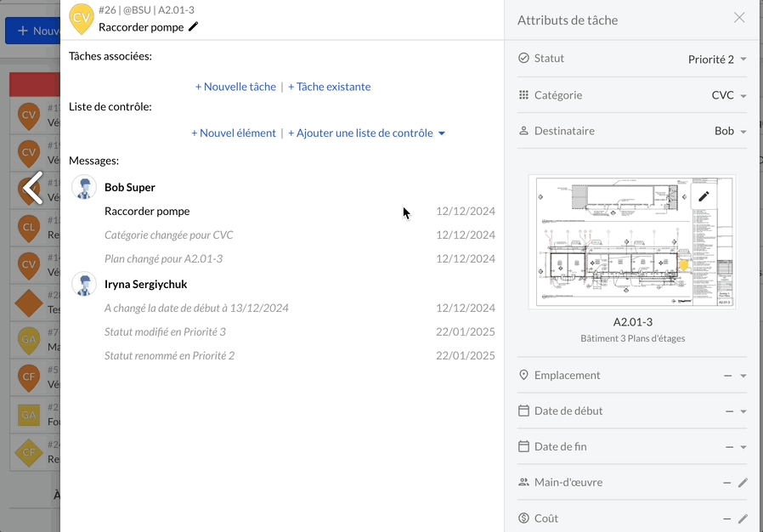
Task: Open the Catégorie CVC dropdown
Action: click(729, 95)
